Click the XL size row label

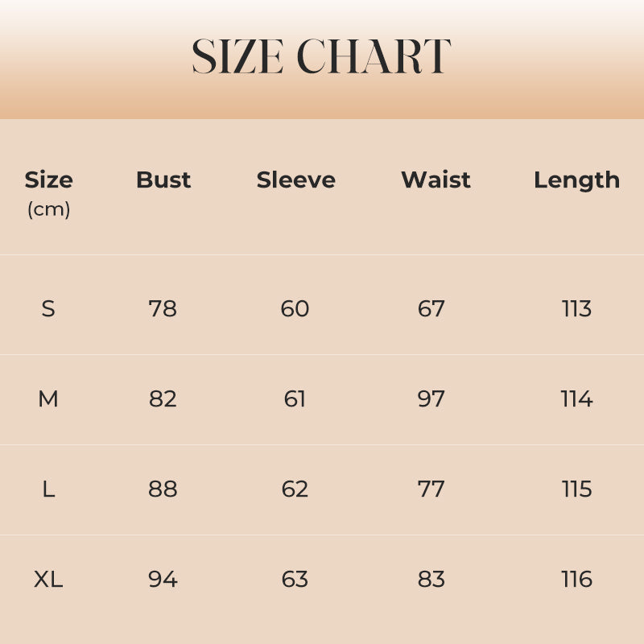(48, 580)
